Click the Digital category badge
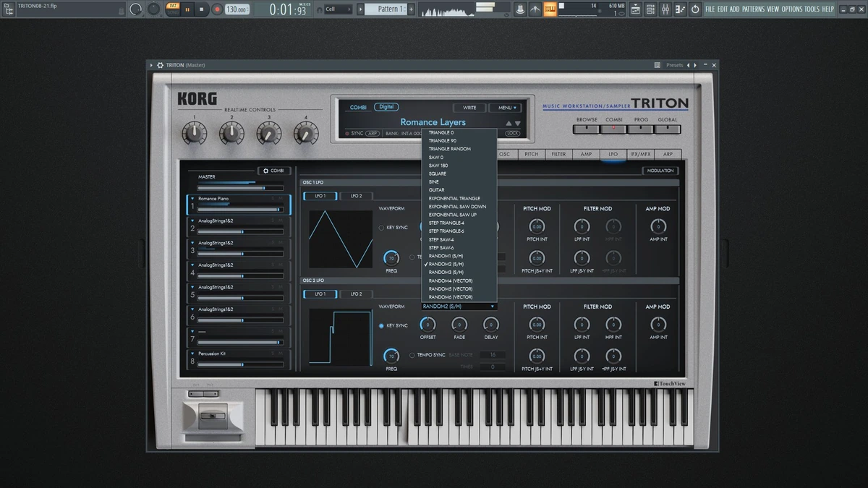Viewport: 868px width, 488px height. (386, 107)
